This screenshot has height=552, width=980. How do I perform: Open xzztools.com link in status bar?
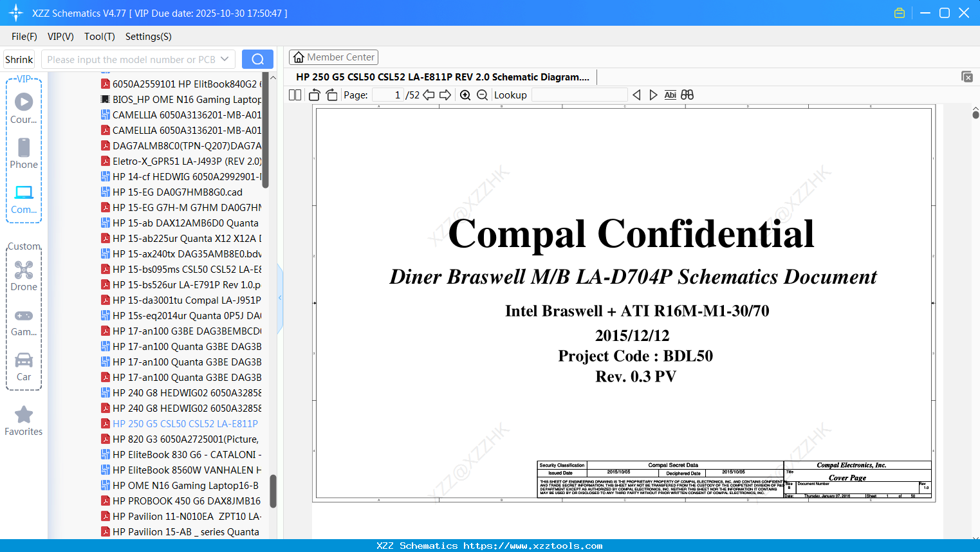point(533,546)
